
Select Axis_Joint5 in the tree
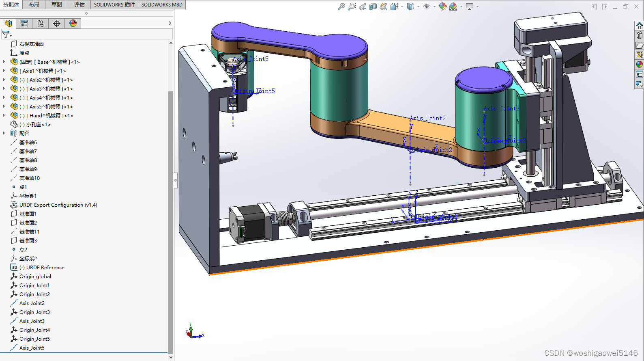point(32,348)
